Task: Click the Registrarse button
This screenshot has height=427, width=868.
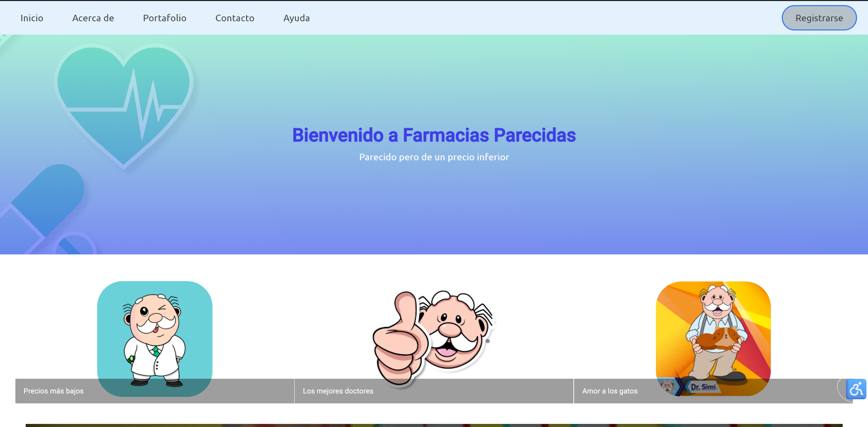Action: 819,18
